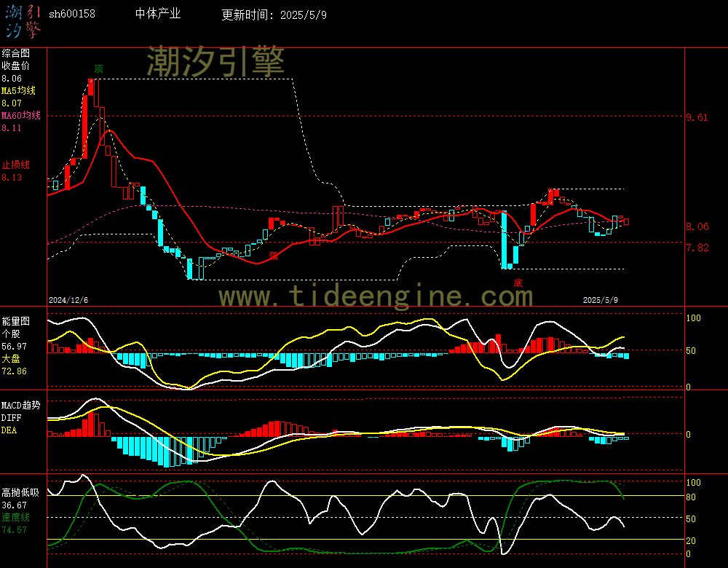Click the 100 axis label in 高抛低吸 panel

pos(693,483)
